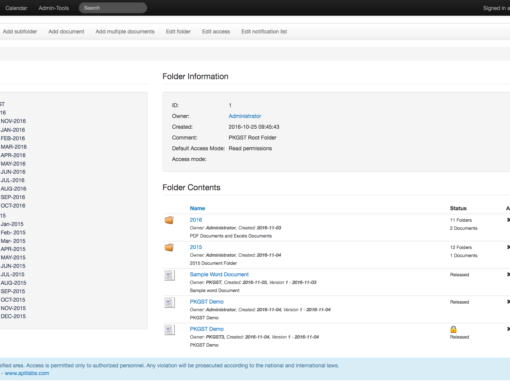
Task: Open the Administrator-owned PKGST Demo link
Action: [207, 302]
